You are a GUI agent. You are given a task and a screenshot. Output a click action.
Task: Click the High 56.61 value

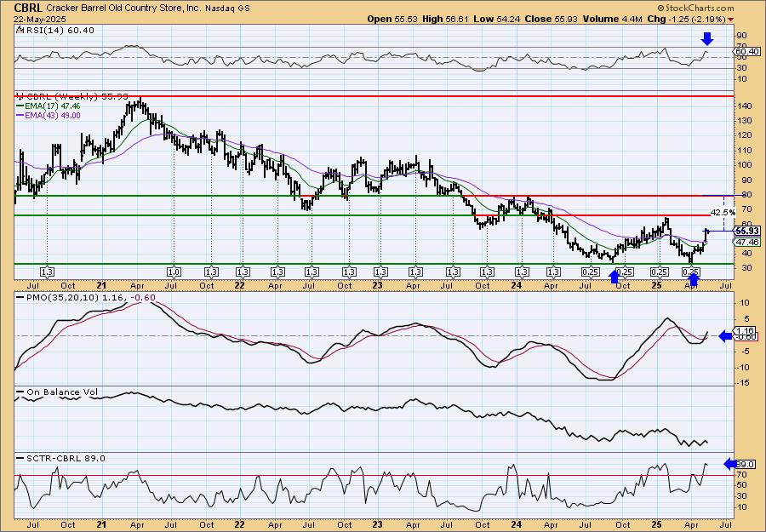tap(445, 19)
